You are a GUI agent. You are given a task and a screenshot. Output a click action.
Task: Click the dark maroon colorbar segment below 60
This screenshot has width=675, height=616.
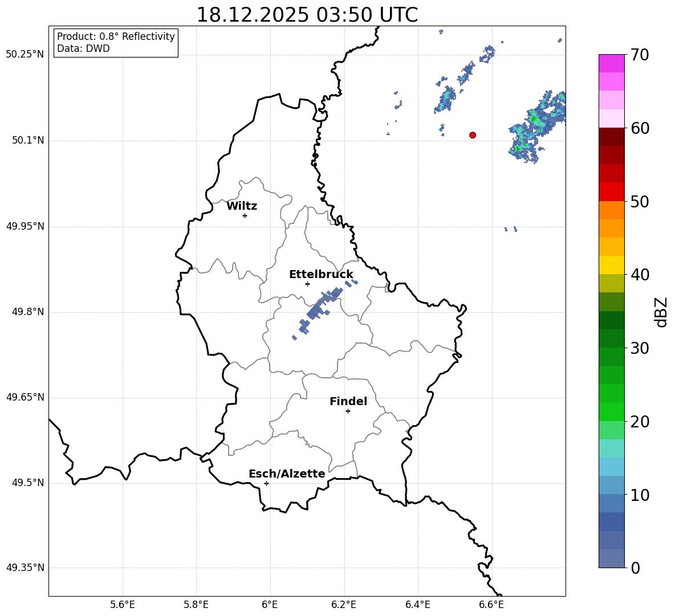tap(611, 136)
